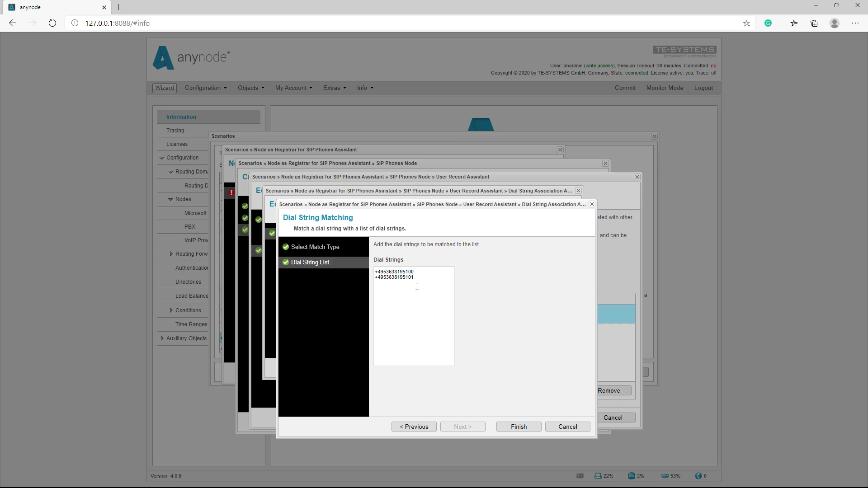Click the Cancel button in Dial String Matching
868x488 pixels.
(567, 427)
